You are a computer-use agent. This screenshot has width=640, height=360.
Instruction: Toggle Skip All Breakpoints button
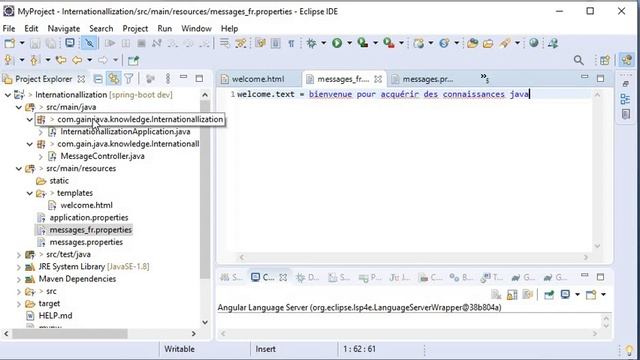point(89,43)
